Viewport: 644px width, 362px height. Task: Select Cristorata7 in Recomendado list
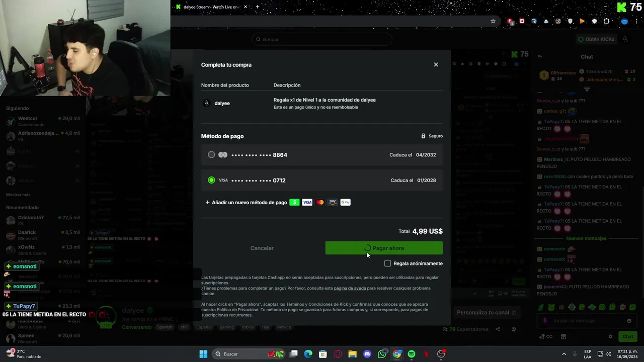[43, 220]
